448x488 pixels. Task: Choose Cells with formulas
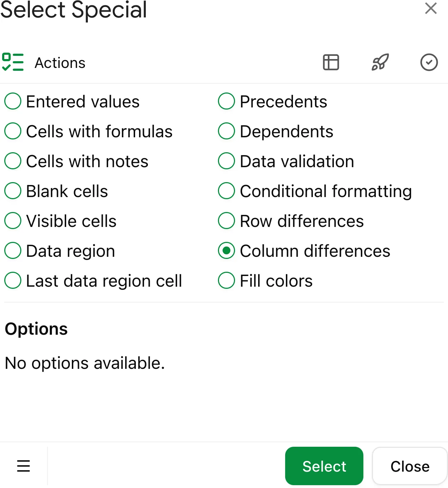tap(12, 131)
